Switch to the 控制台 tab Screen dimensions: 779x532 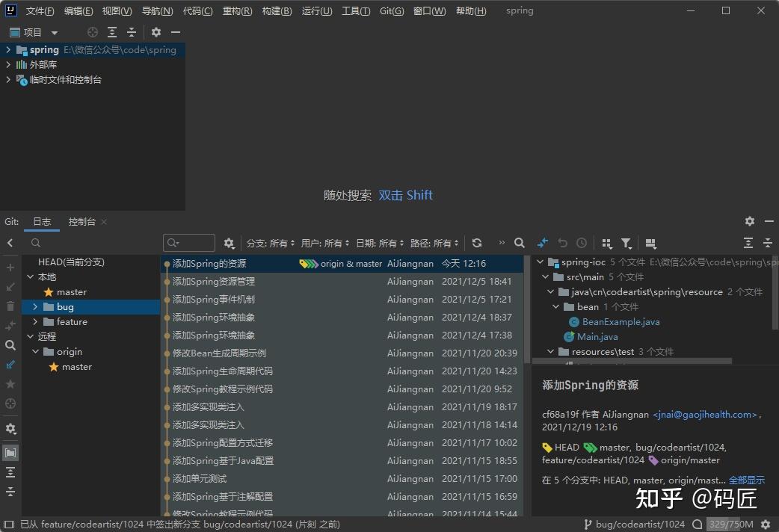[82, 221]
